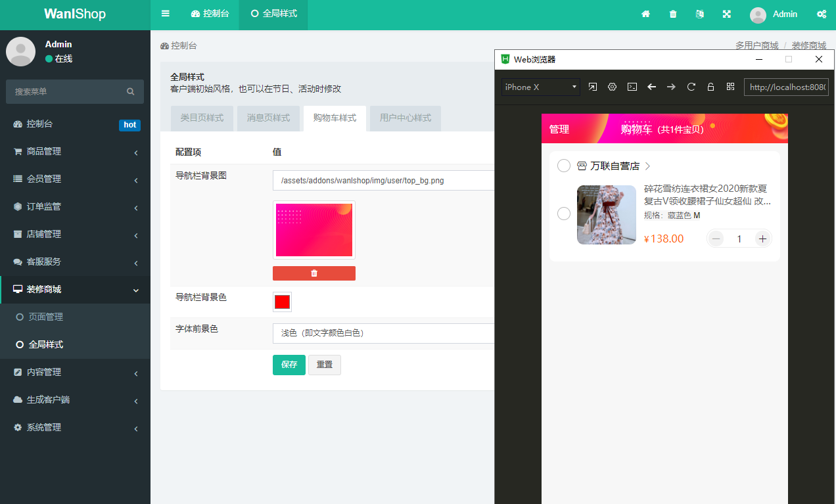Toggle the lock icon in Web browser

pyautogui.click(x=710, y=87)
